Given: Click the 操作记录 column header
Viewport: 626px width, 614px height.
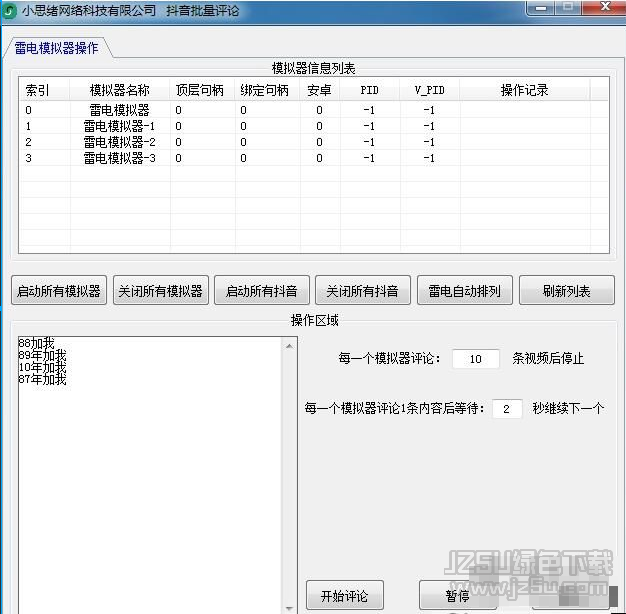Looking at the screenshot, I should tap(525, 90).
